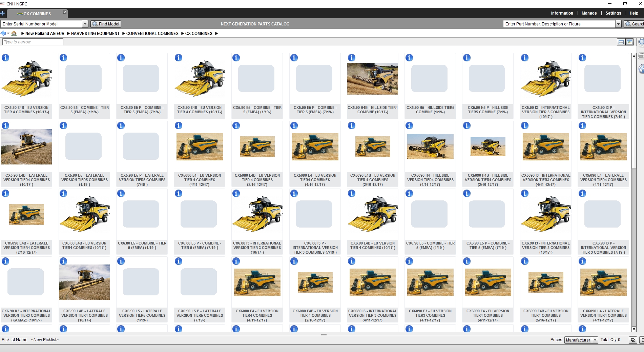Go to HARVESTING EQUIPMENT breadcrumb
Viewport: 644px width, 352px height.
tap(95, 34)
